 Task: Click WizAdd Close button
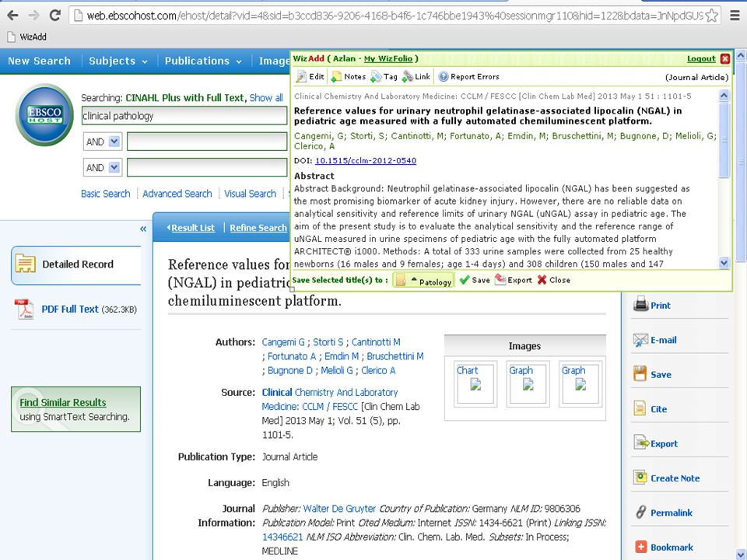553,280
